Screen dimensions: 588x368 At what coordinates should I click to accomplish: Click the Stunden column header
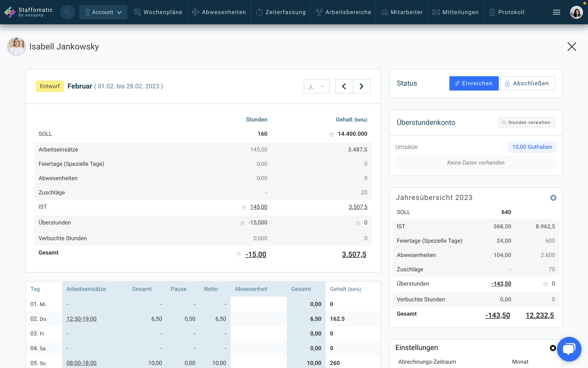[257, 120]
